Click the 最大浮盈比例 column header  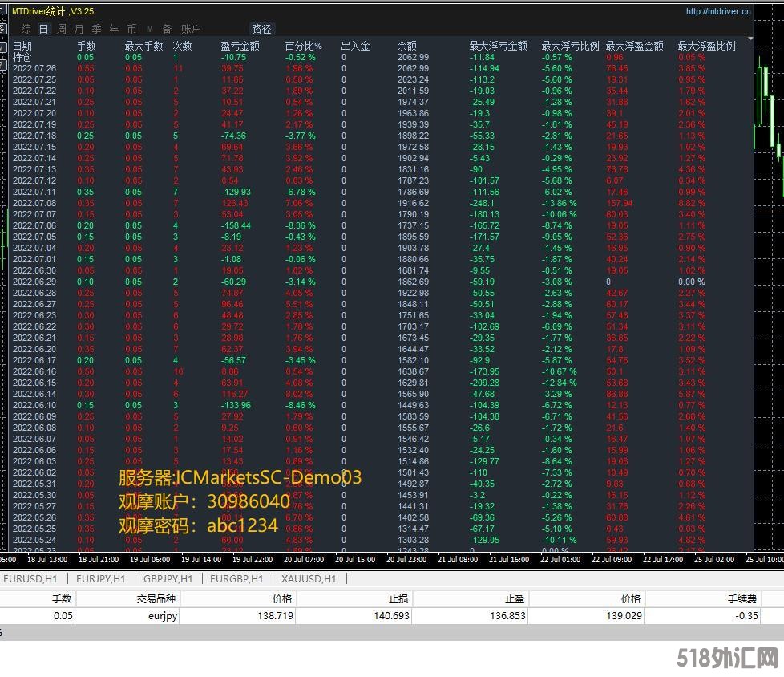point(706,46)
